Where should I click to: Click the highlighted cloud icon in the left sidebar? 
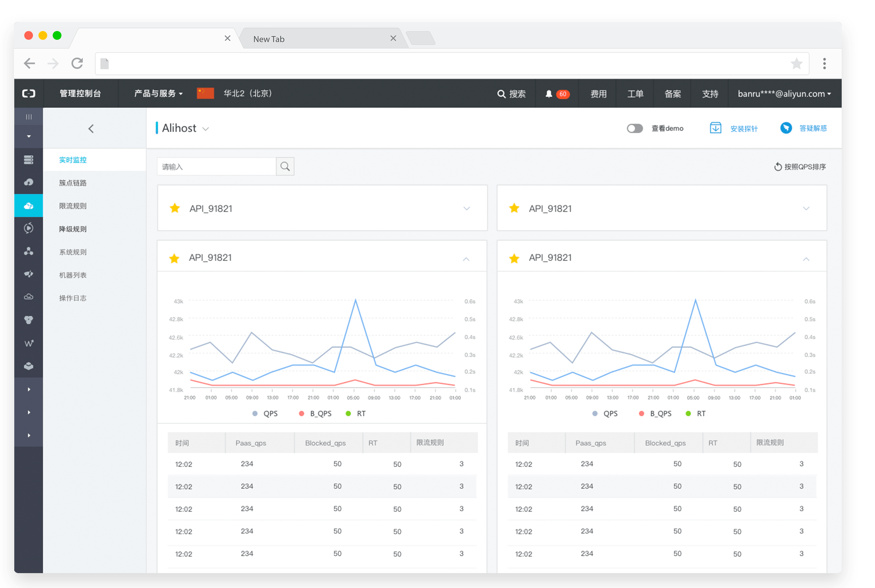click(28, 206)
